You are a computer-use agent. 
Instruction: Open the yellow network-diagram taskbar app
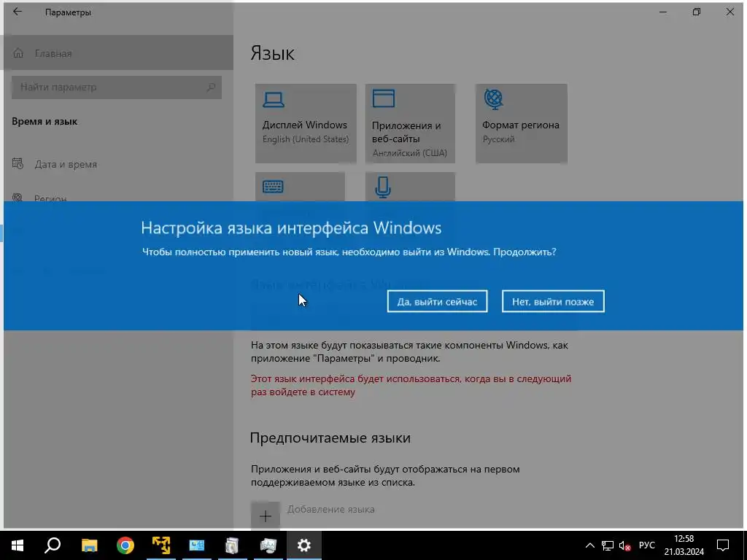(161, 545)
